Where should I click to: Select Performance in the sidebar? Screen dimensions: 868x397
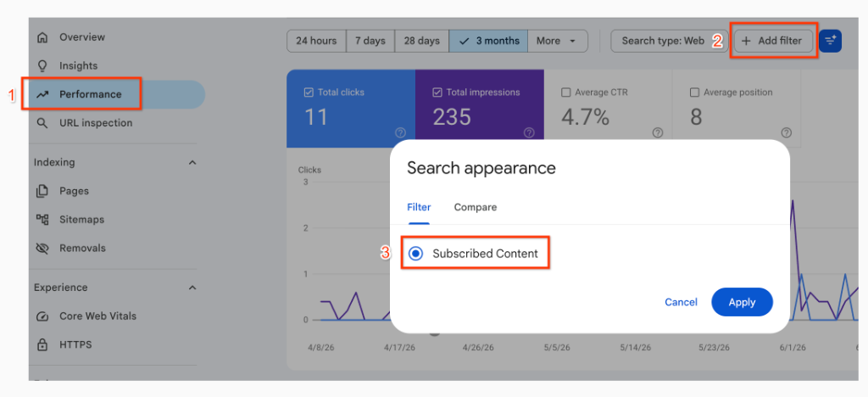(90, 94)
